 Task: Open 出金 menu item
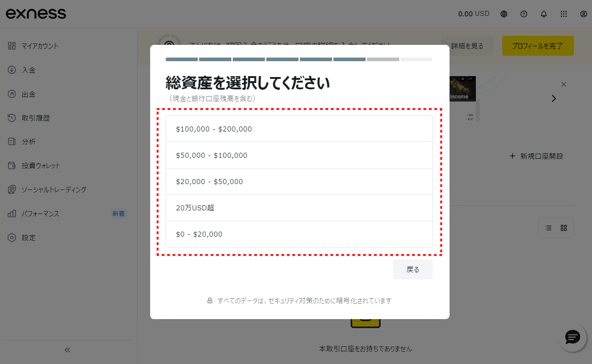point(29,94)
